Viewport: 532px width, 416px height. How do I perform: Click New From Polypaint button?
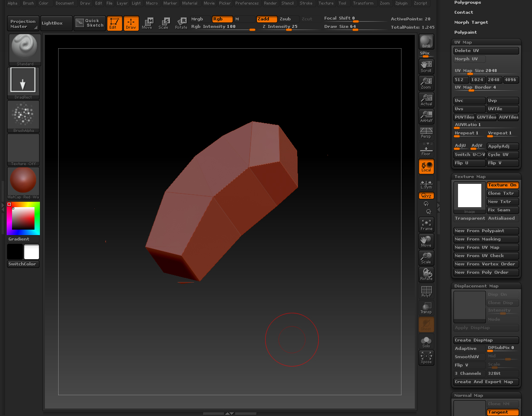pos(485,231)
